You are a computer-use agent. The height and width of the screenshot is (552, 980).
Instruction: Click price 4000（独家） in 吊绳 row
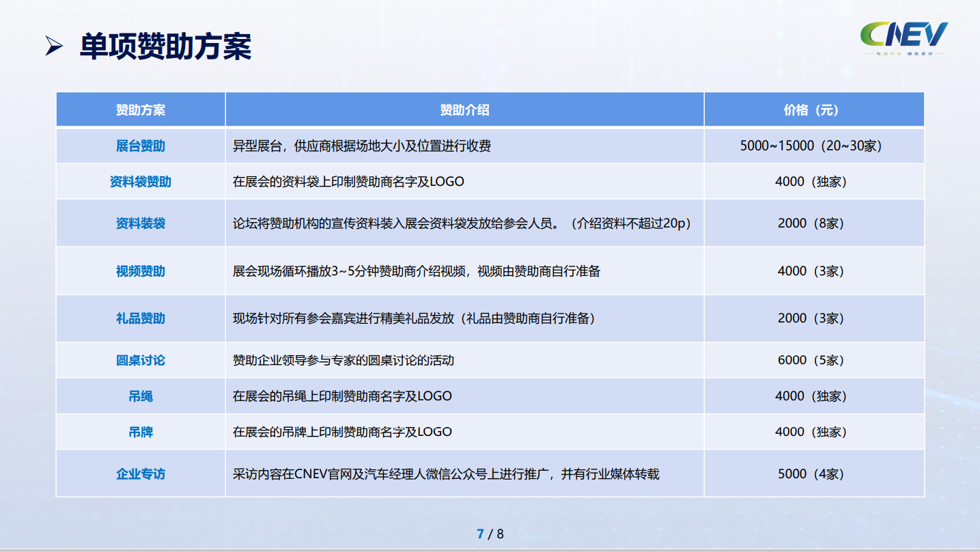(x=811, y=396)
